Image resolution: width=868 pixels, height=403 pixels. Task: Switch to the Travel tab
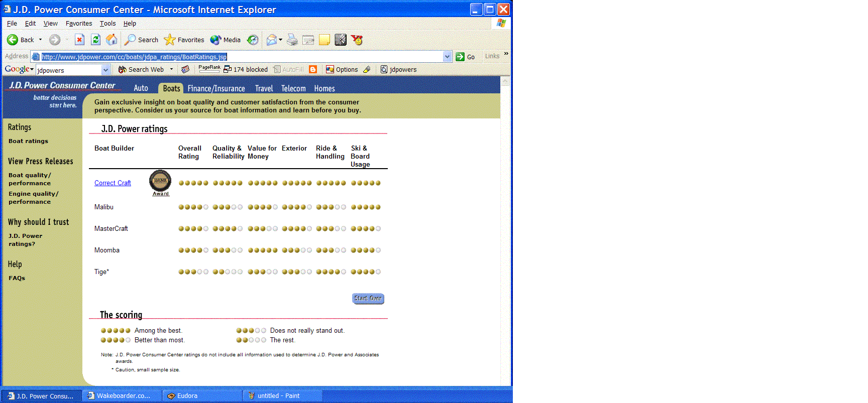[x=264, y=88]
